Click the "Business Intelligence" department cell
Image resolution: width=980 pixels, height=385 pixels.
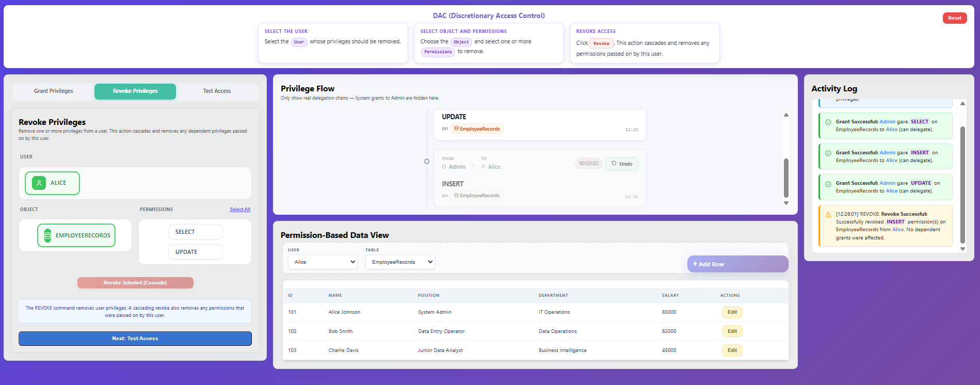click(x=563, y=350)
